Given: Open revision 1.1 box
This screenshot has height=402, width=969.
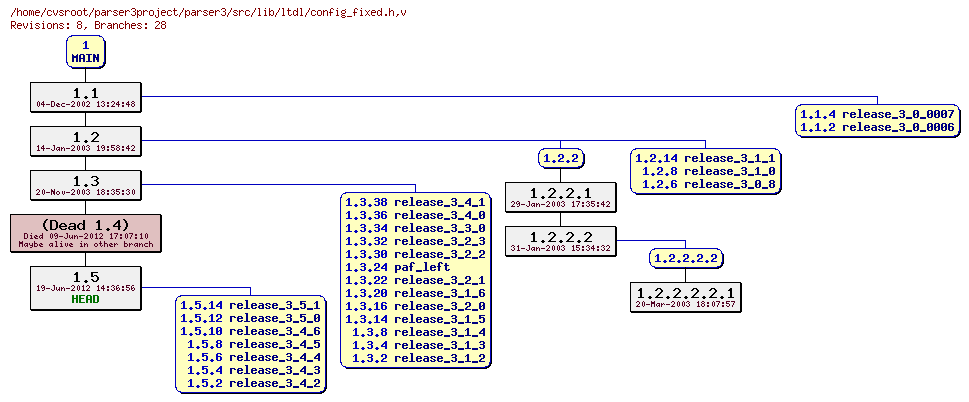Looking at the screenshot, I should pyautogui.click(x=86, y=97).
